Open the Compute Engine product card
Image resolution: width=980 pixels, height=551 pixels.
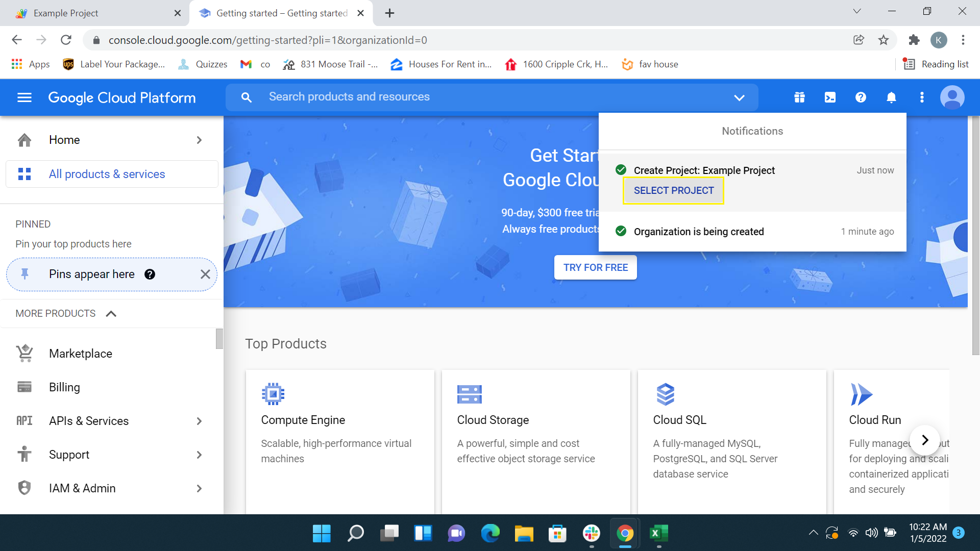pyautogui.click(x=340, y=442)
